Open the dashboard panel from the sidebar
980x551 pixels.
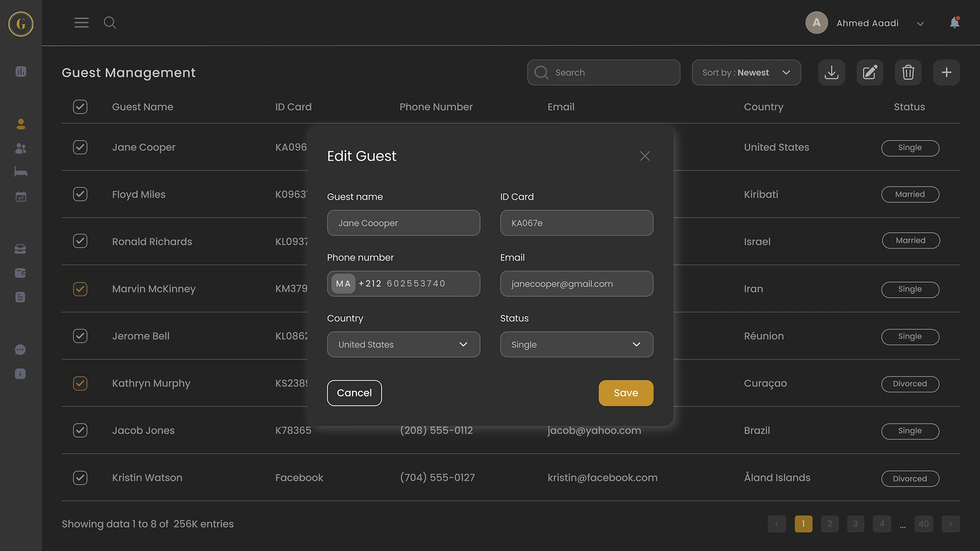coord(20,71)
